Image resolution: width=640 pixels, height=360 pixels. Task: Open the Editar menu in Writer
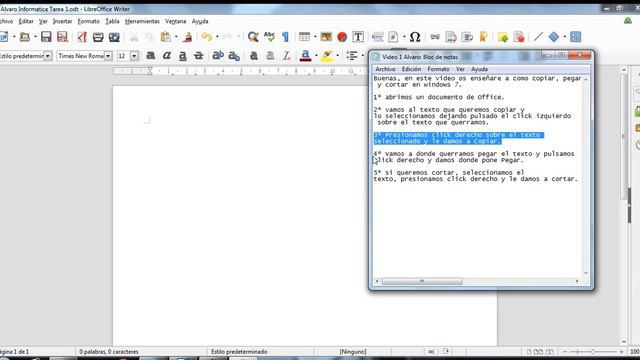pyautogui.click(x=26, y=21)
